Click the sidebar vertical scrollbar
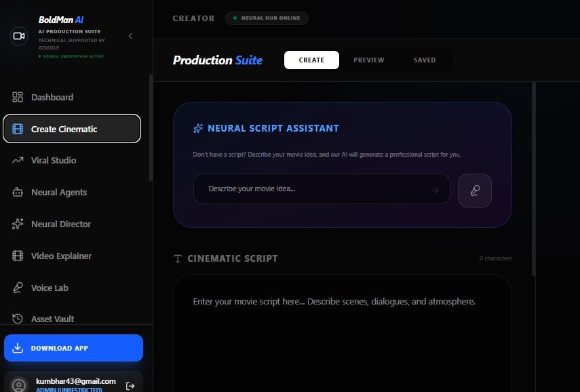Viewport: 580px width, 392px height. tap(151, 128)
